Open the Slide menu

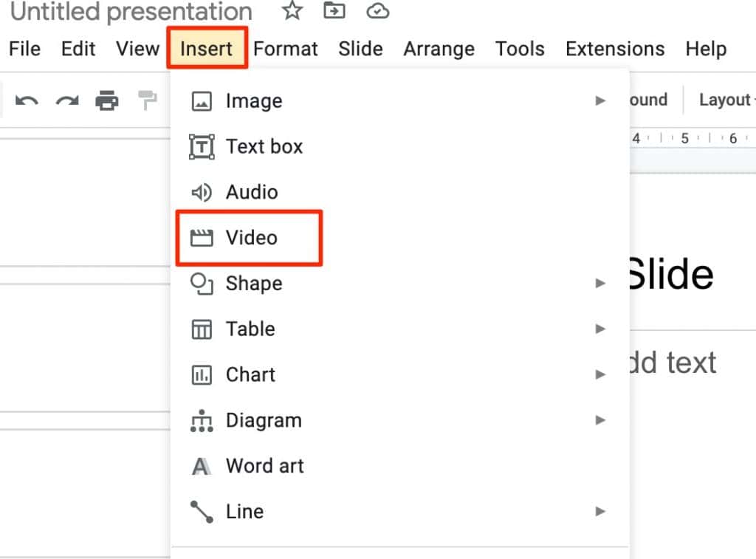pyautogui.click(x=360, y=49)
